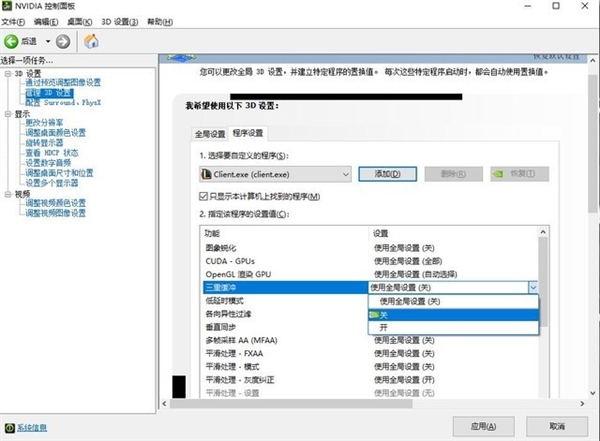600x441 pixels.
Task: Click main panel scroll-down arrow
Action: coord(592,393)
